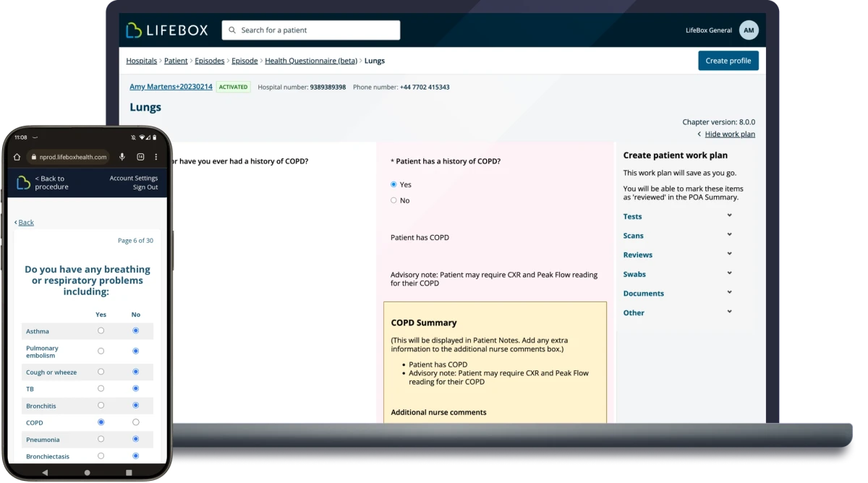Go to Hospitals in the breadcrumb

(x=142, y=61)
